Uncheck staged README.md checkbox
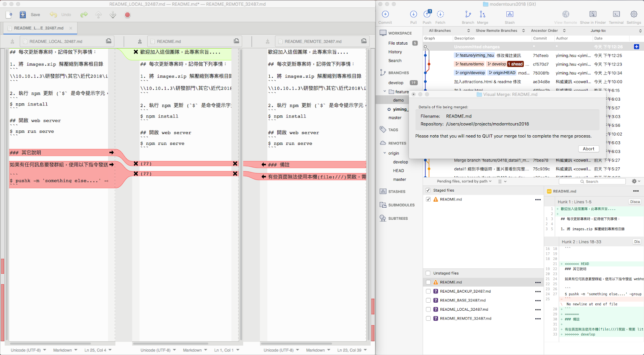644x355 pixels. [428, 199]
